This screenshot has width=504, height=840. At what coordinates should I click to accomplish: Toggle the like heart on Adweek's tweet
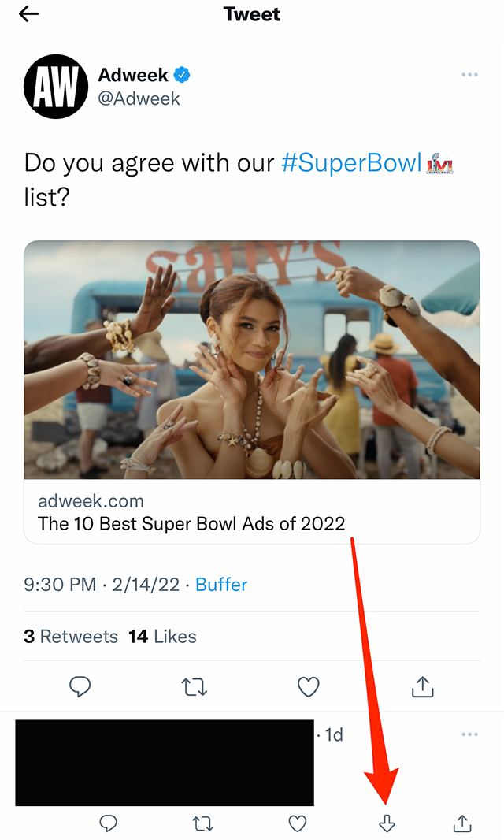click(308, 686)
